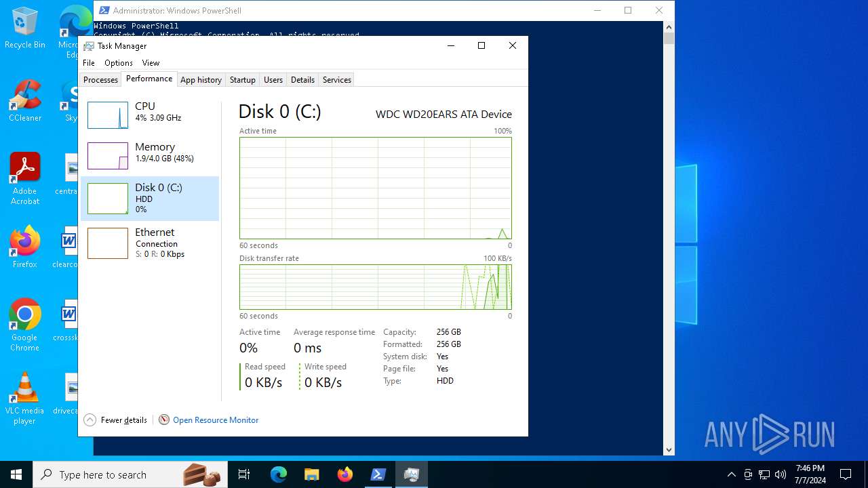Click the Windows Start button
Viewport: 868px width, 488px height.
tap(16, 474)
